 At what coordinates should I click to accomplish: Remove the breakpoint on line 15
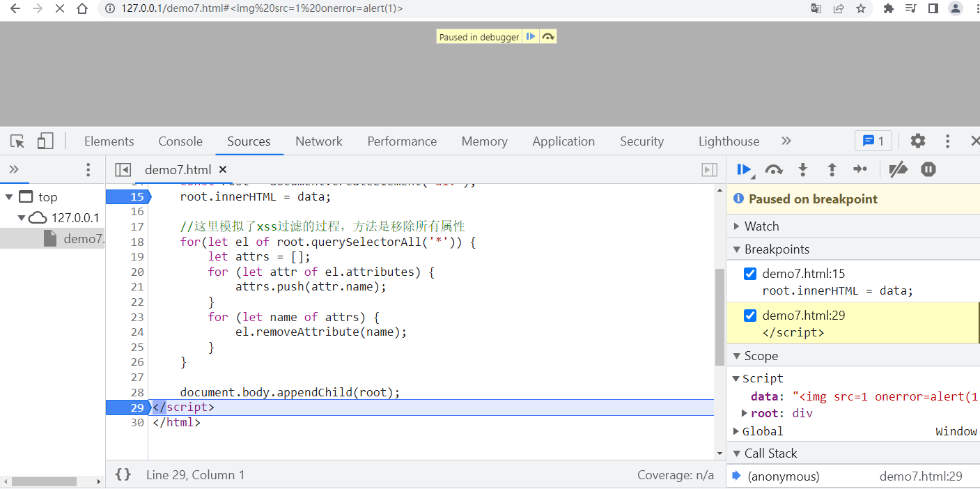(x=127, y=196)
